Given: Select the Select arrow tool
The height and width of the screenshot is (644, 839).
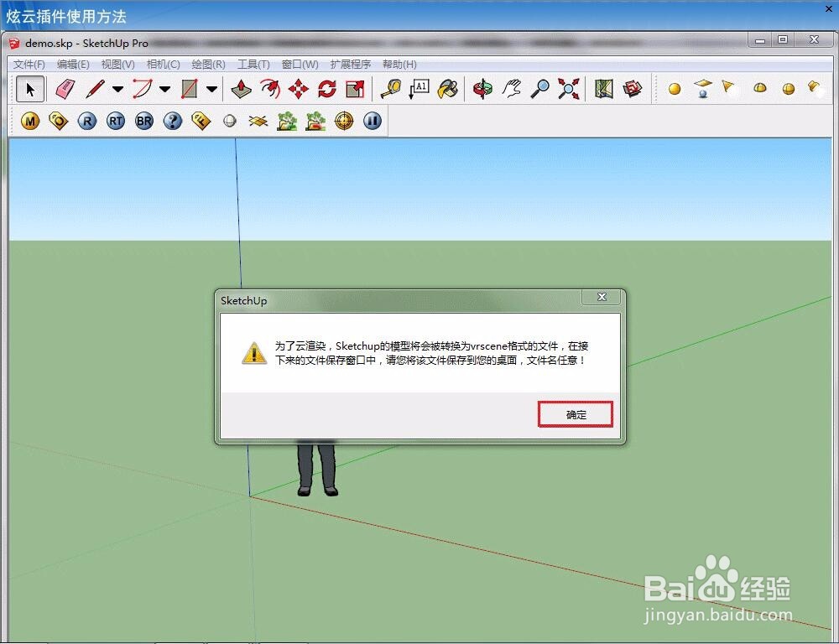Looking at the screenshot, I should point(29,89).
